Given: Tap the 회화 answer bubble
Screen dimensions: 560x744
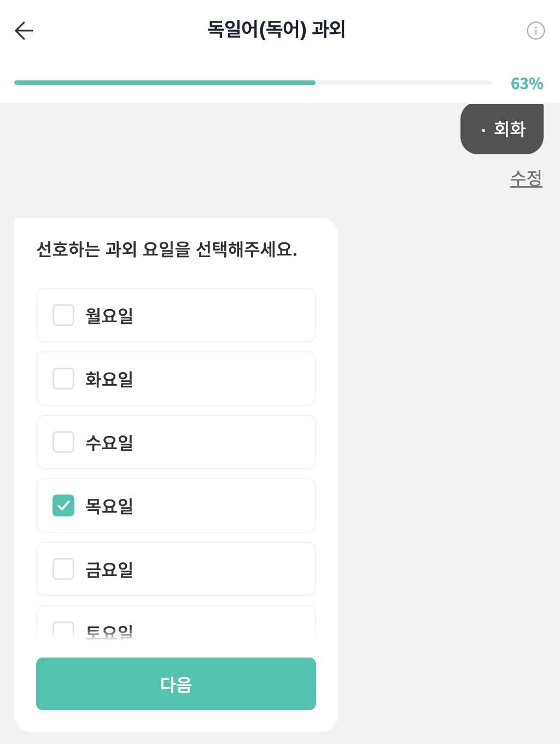Looking at the screenshot, I should click(x=502, y=129).
